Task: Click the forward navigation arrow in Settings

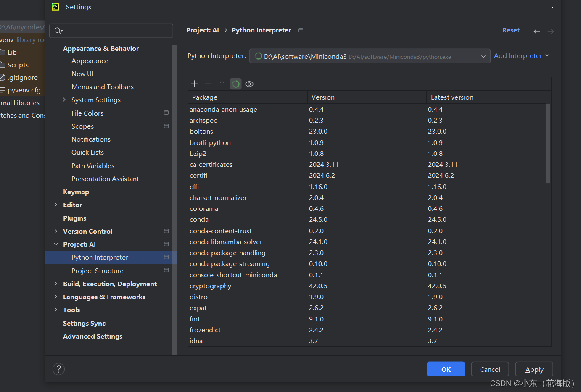Action: pyautogui.click(x=551, y=32)
